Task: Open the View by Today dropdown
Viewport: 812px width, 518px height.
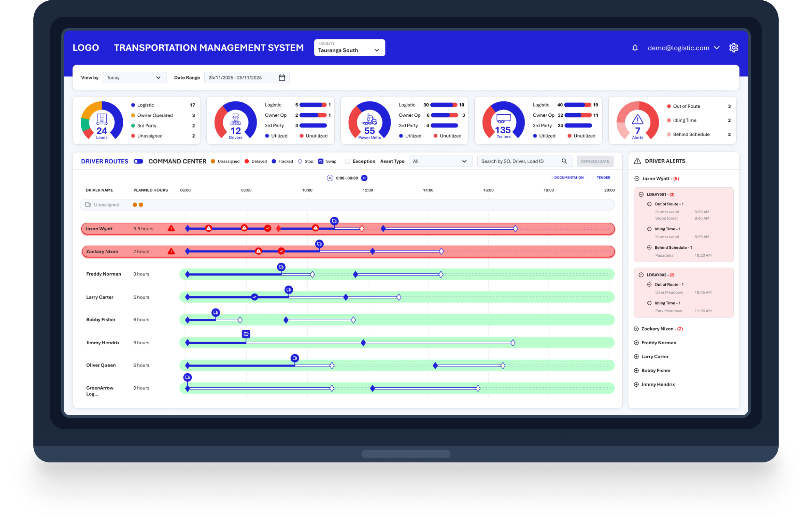Action: [135, 77]
